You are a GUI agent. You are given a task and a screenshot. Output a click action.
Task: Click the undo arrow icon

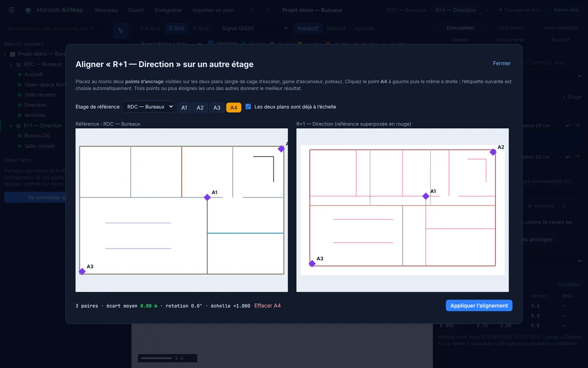pyautogui.click(x=252, y=10)
